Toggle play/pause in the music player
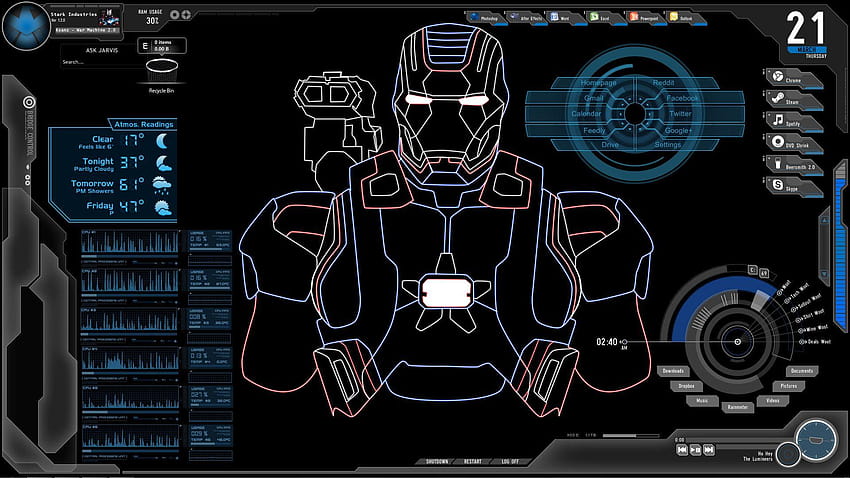This screenshot has height=478, width=850. [695, 449]
